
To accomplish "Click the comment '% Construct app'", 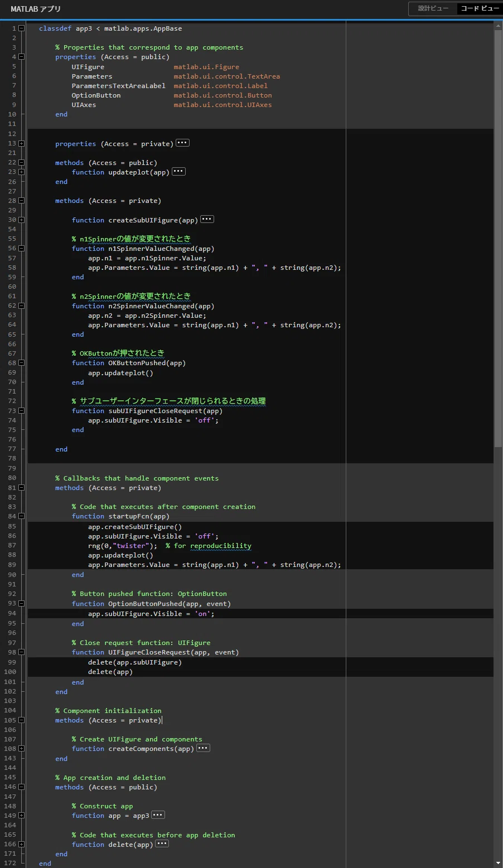I will 103,806.
